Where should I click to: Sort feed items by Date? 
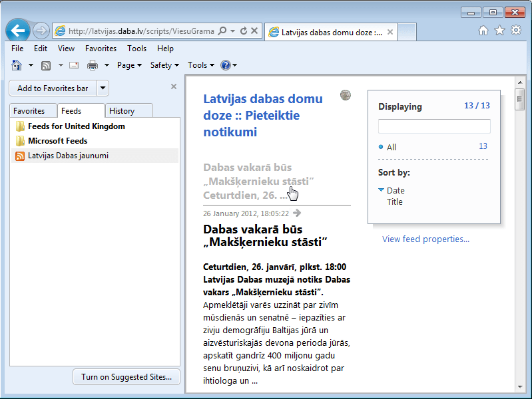point(396,190)
